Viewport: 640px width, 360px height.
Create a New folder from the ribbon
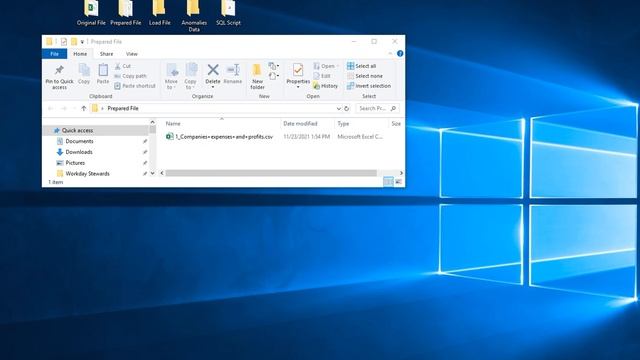click(x=257, y=76)
